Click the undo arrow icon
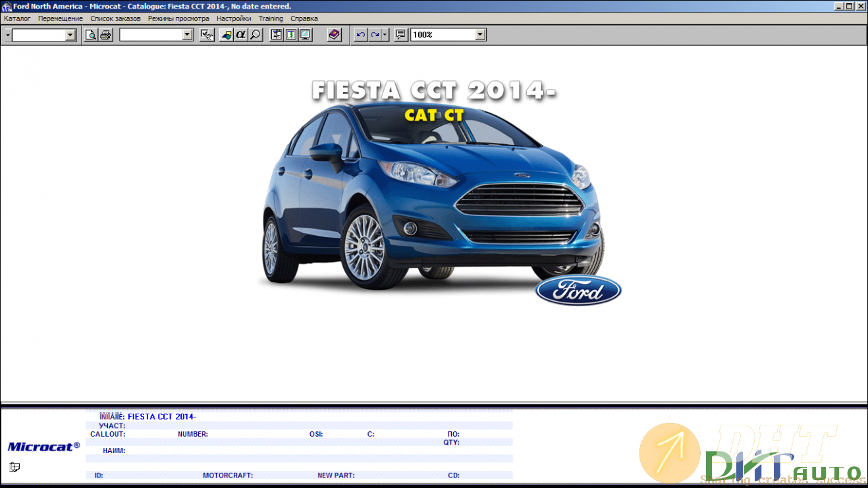Viewport: 868px width, 488px height. tap(361, 35)
